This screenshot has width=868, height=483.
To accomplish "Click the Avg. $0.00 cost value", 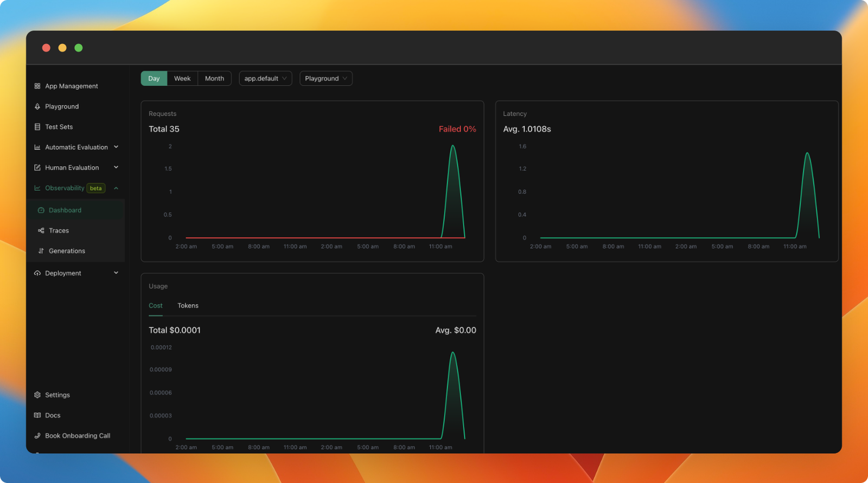I will click(456, 330).
